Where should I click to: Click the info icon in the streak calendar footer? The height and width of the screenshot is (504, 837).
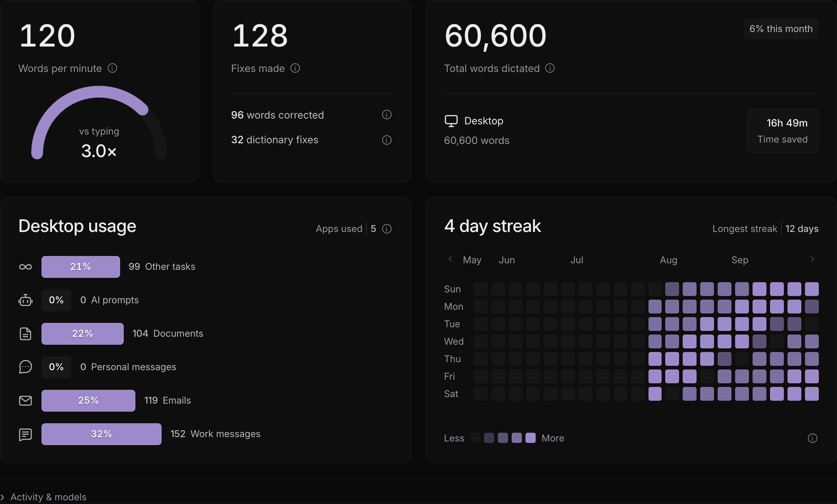coord(813,438)
